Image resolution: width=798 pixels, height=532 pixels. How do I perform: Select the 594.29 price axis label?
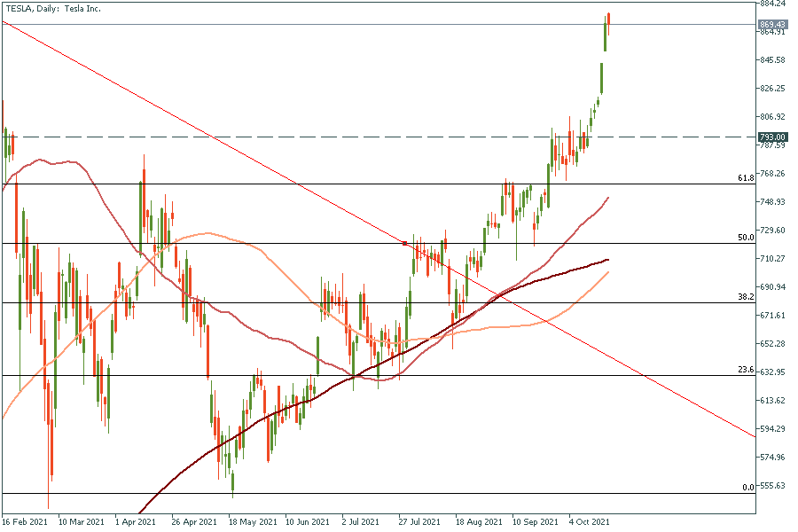(x=773, y=429)
